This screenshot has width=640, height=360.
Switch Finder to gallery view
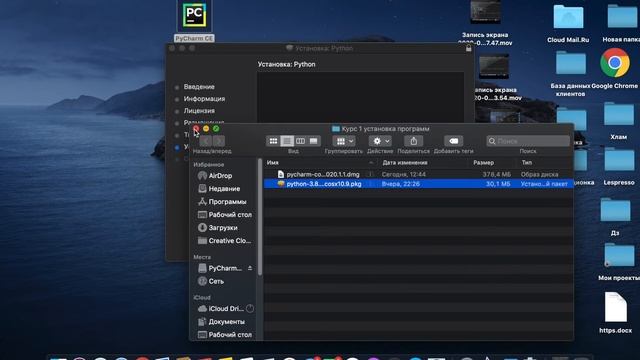(313, 141)
